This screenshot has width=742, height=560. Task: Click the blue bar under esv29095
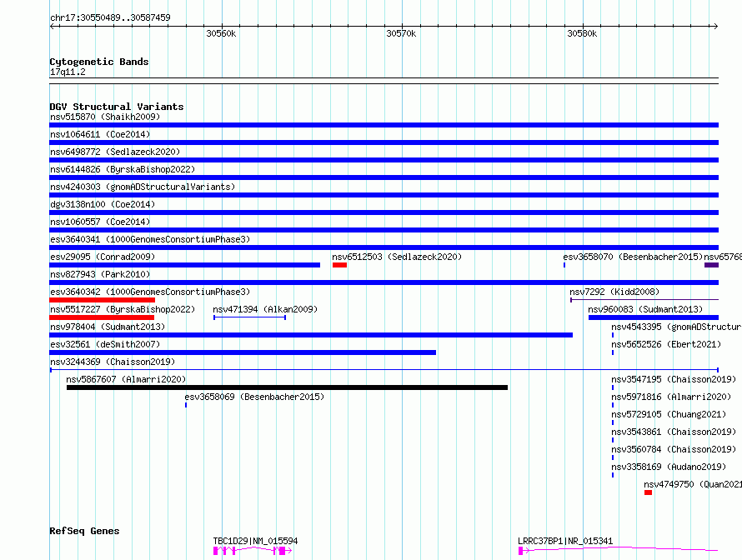pyautogui.click(x=184, y=265)
